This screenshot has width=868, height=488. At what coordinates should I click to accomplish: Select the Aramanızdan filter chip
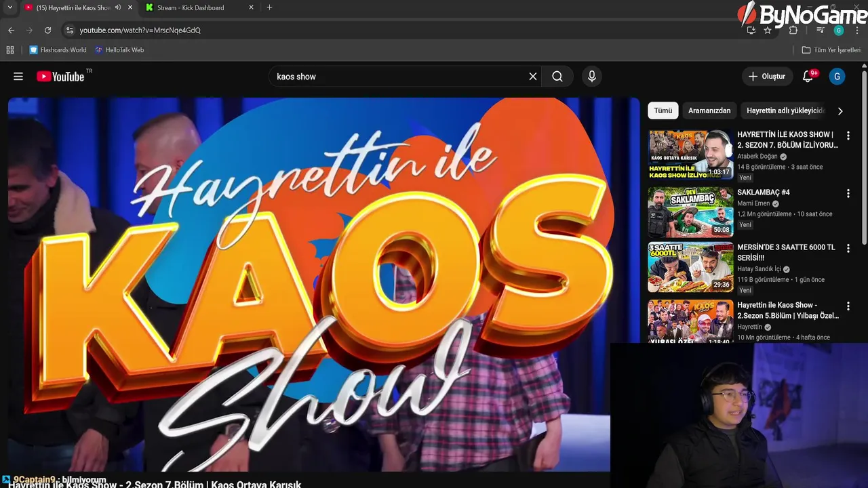click(x=709, y=110)
